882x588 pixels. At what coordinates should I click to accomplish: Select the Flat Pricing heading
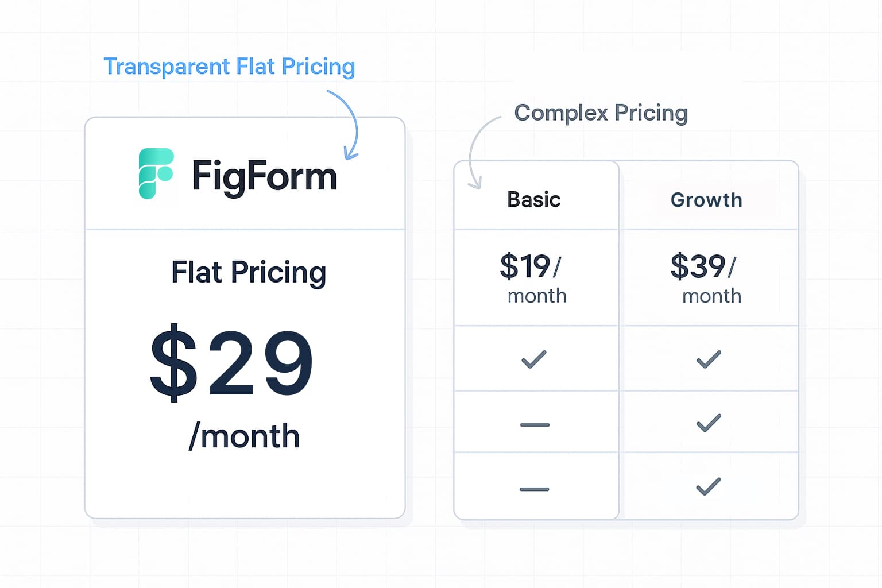249,272
